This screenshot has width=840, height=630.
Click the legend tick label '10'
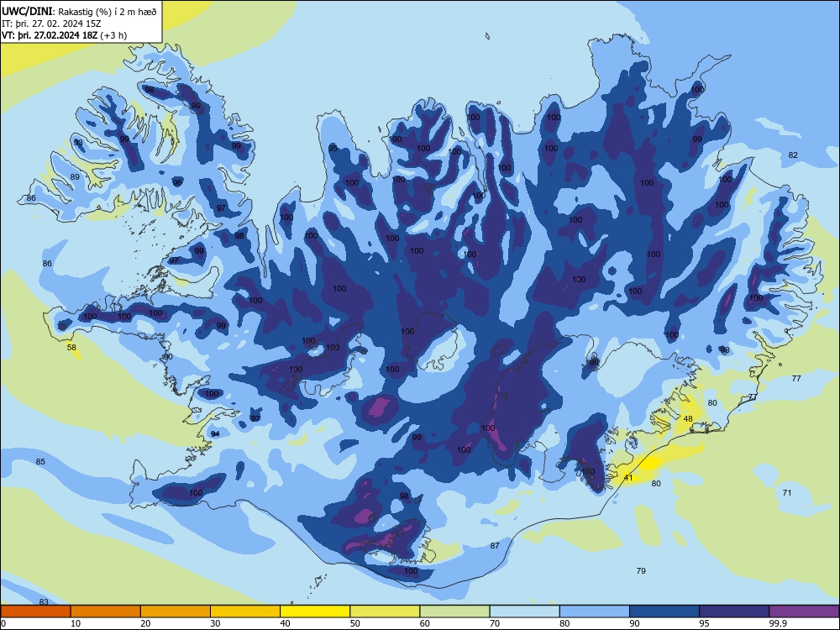click(76, 623)
